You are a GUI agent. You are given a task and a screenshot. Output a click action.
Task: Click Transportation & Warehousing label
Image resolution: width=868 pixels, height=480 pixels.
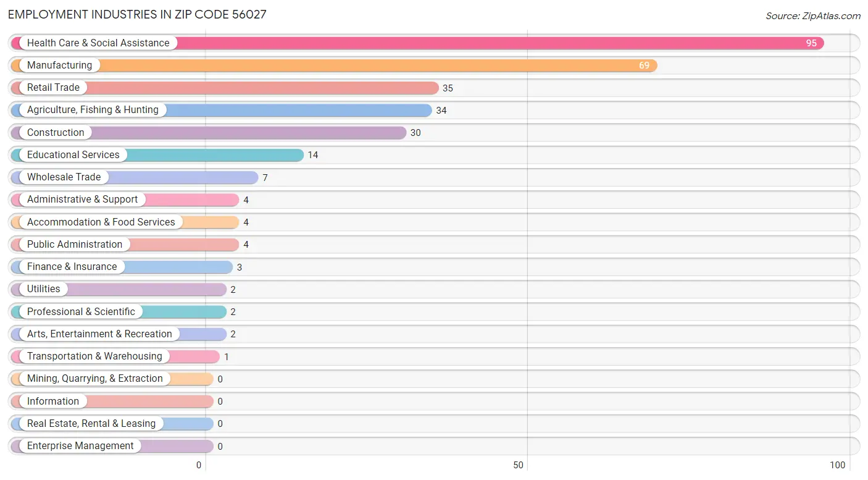coord(94,356)
